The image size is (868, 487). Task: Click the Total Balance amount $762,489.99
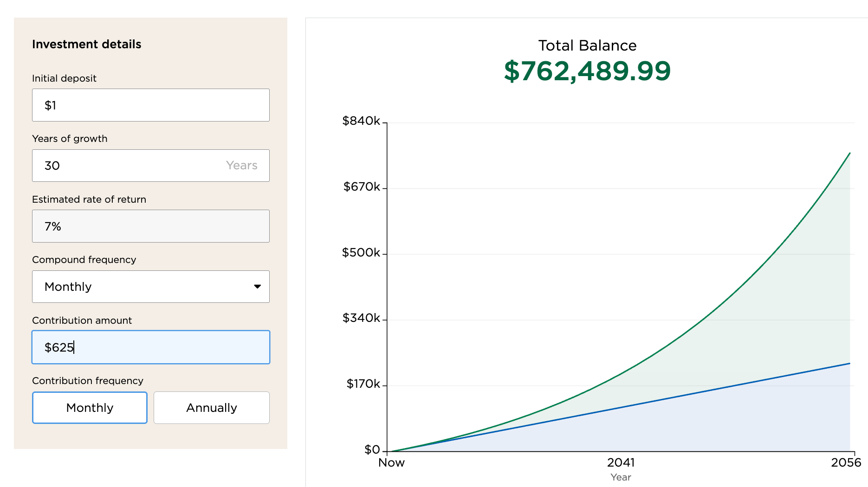coord(587,71)
